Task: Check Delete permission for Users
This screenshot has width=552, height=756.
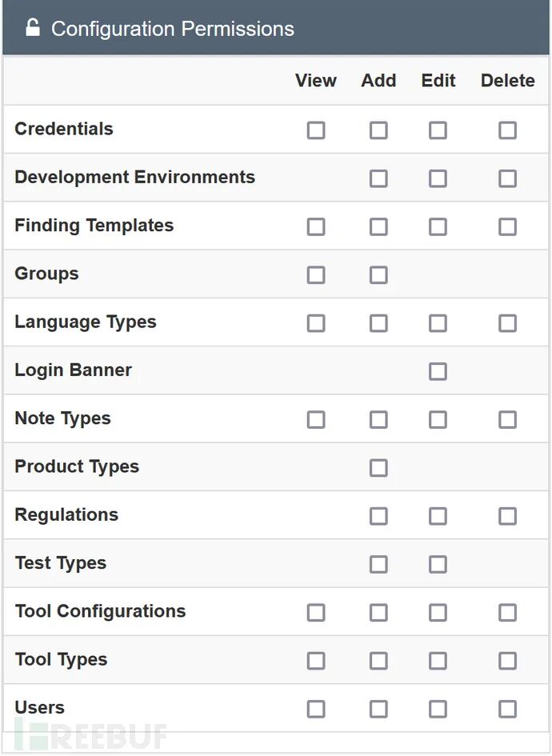Action: tap(507, 709)
